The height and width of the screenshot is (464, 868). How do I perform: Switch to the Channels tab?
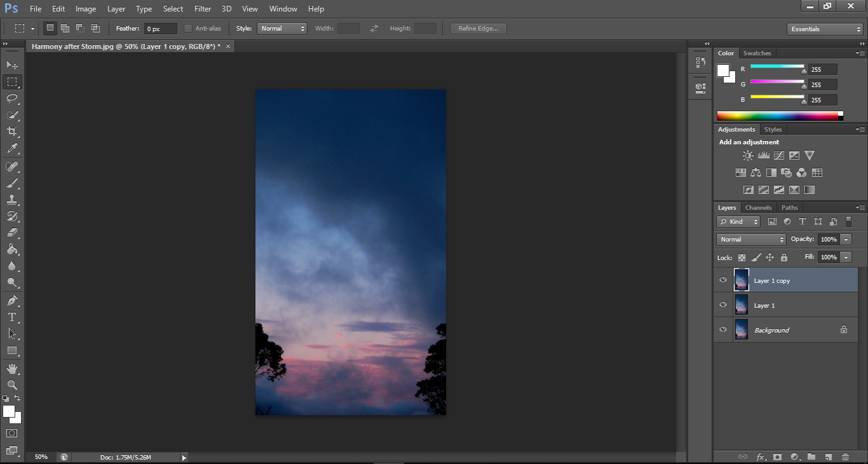[x=758, y=208]
